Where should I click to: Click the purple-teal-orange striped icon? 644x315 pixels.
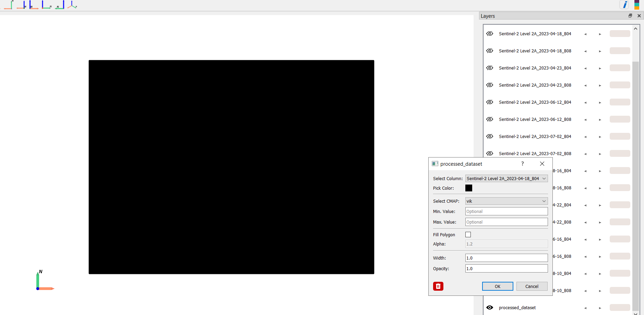pos(636,5)
